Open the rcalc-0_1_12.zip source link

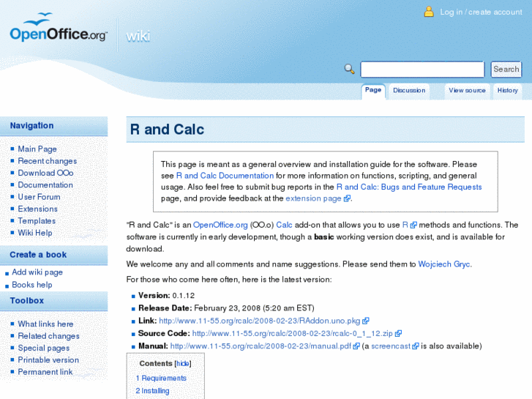(x=293, y=333)
